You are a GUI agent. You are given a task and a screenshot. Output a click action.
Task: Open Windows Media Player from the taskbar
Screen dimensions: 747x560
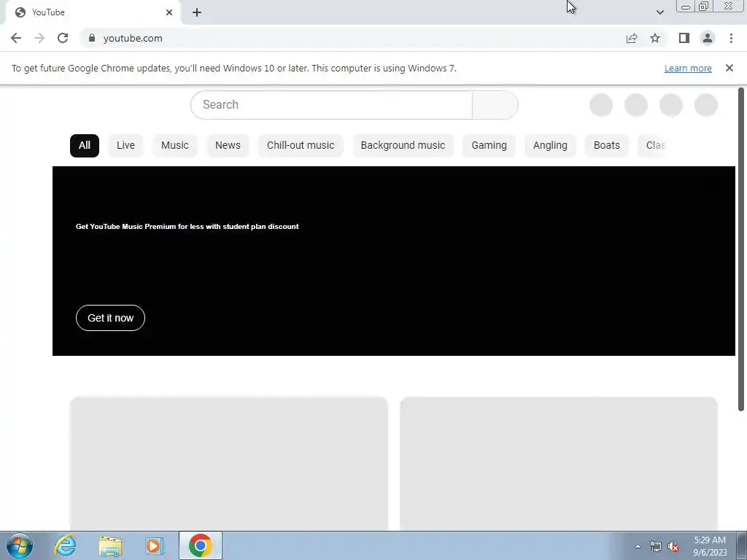(155, 545)
